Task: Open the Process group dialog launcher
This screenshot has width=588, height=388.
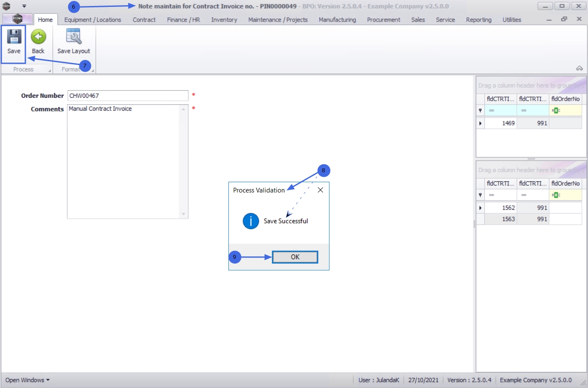Action: [49, 71]
